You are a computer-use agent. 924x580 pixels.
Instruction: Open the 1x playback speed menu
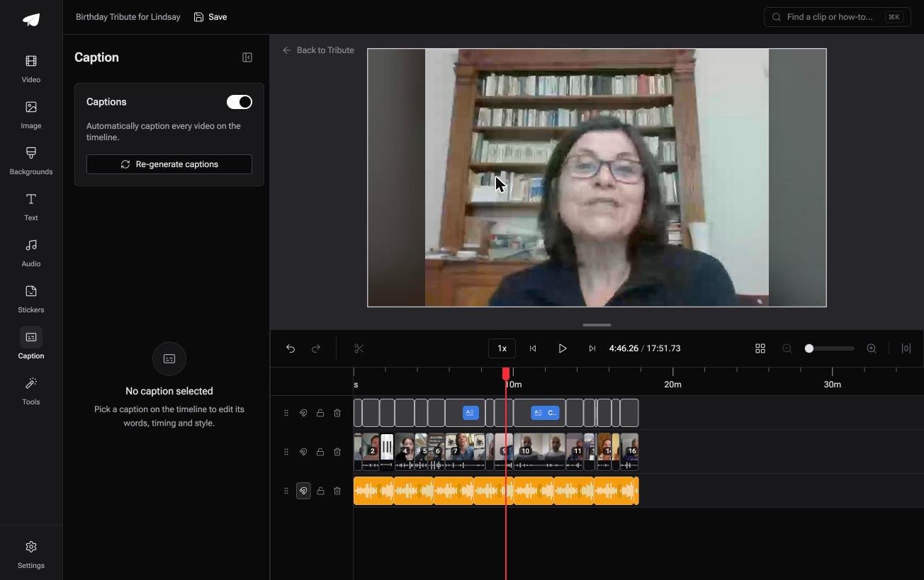(502, 348)
